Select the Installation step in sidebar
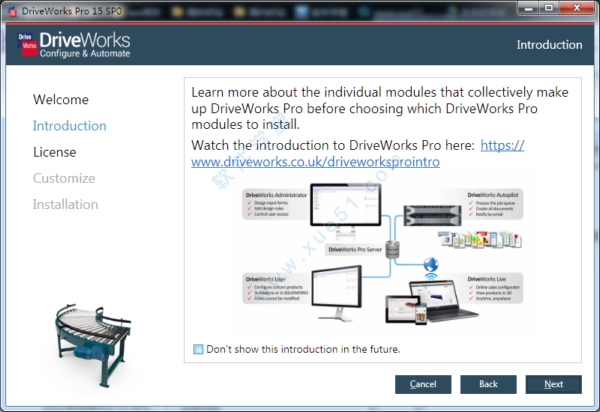The image size is (600, 412). (65, 204)
